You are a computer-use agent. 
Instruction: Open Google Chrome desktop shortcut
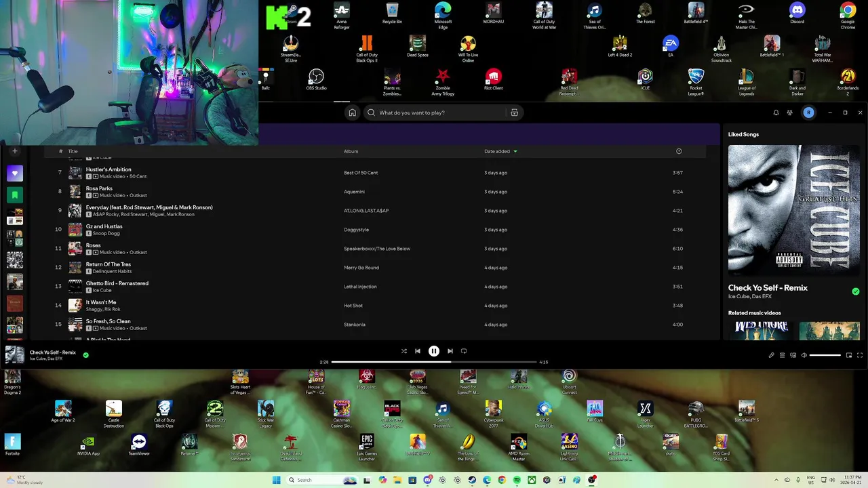(x=848, y=15)
